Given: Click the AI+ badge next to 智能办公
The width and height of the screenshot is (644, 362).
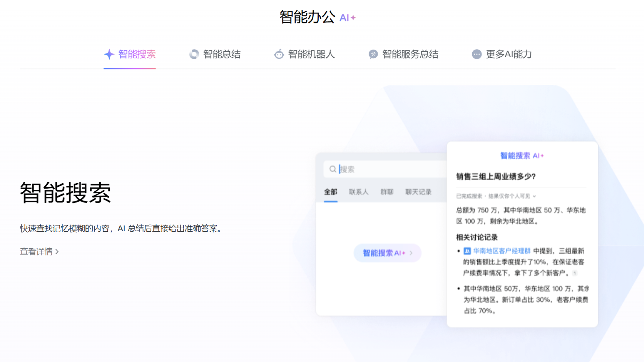Looking at the screenshot, I should [x=347, y=17].
